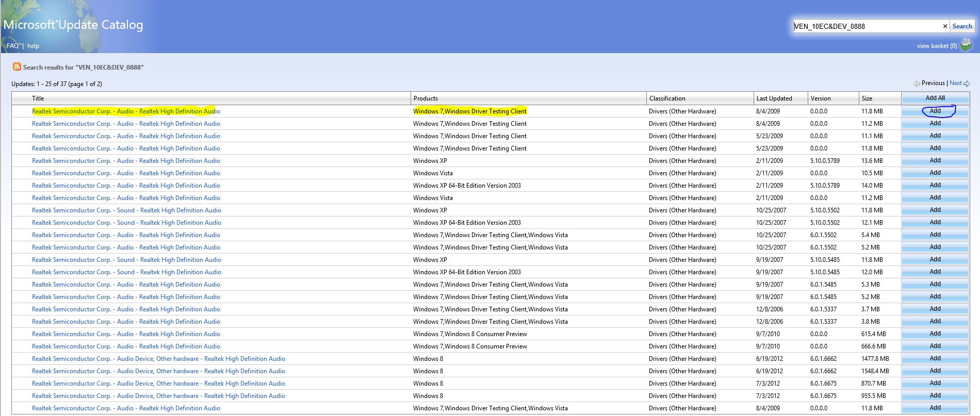The width and height of the screenshot is (980, 416).
Task: Open the view basket (0) link
Action: pos(937,46)
